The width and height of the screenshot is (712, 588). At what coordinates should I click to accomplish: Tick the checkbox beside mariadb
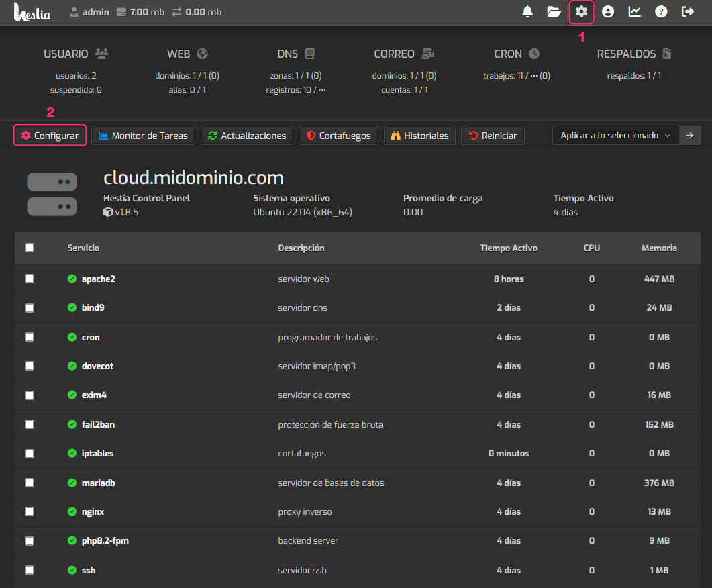(30, 483)
